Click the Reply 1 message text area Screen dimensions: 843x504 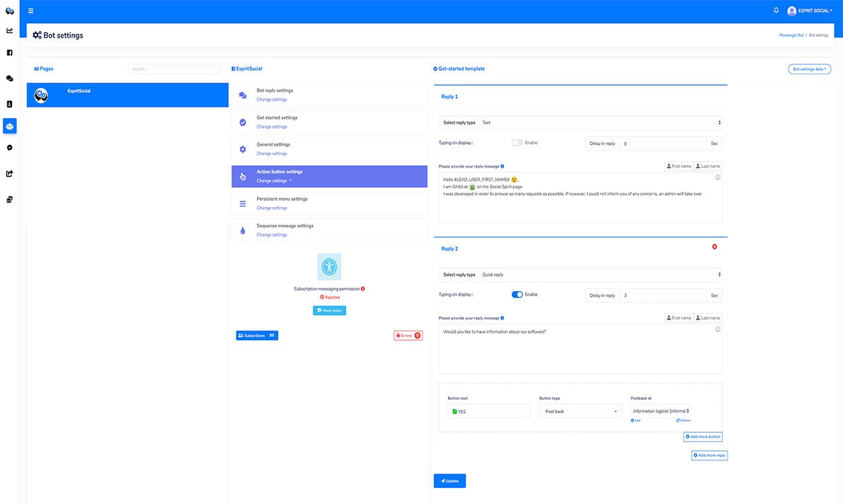(580, 197)
